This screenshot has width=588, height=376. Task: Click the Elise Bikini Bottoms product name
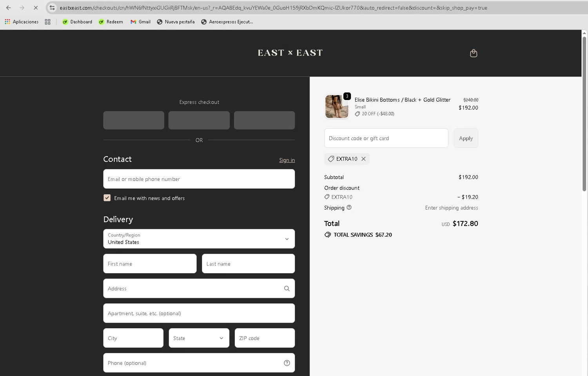tap(403, 100)
